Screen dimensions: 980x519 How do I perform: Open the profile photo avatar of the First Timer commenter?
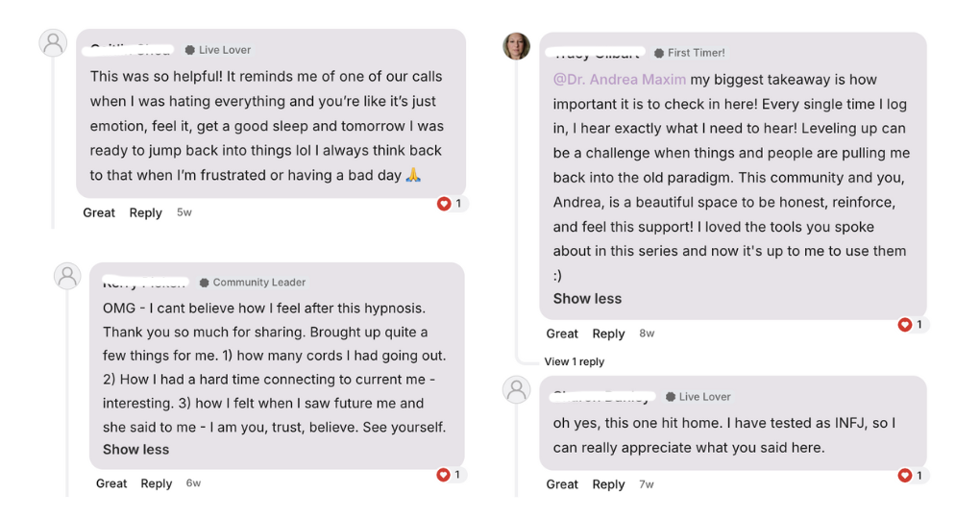517,46
